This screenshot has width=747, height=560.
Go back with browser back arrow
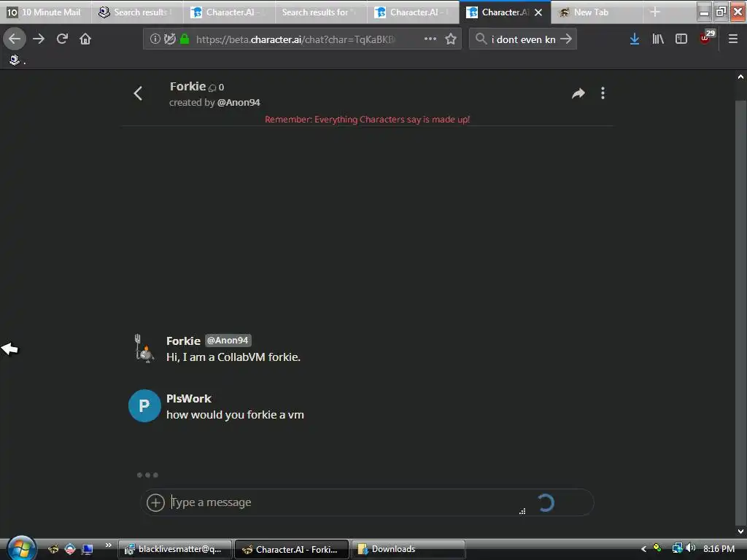tap(15, 39)
